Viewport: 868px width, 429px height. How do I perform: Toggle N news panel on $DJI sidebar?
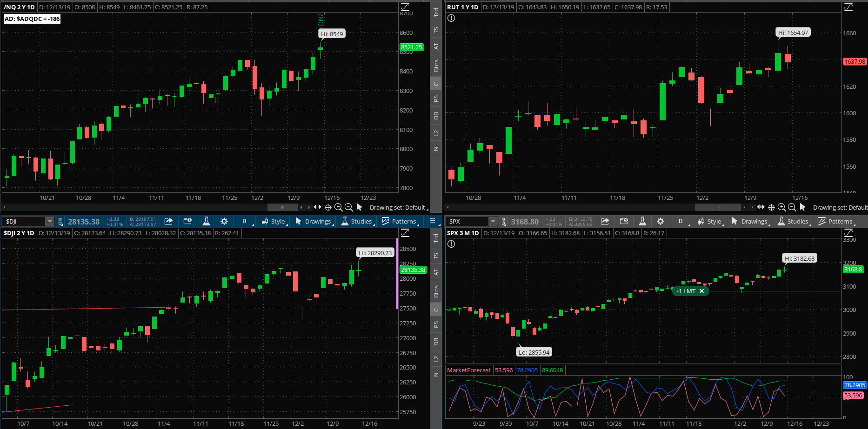[x=436, y=375]
